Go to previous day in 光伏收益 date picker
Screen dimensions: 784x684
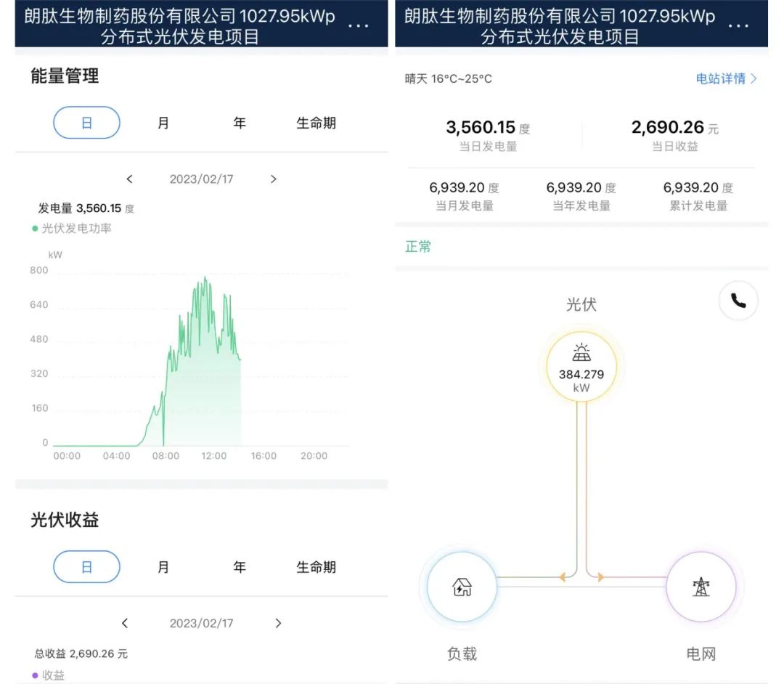point(125,623)
